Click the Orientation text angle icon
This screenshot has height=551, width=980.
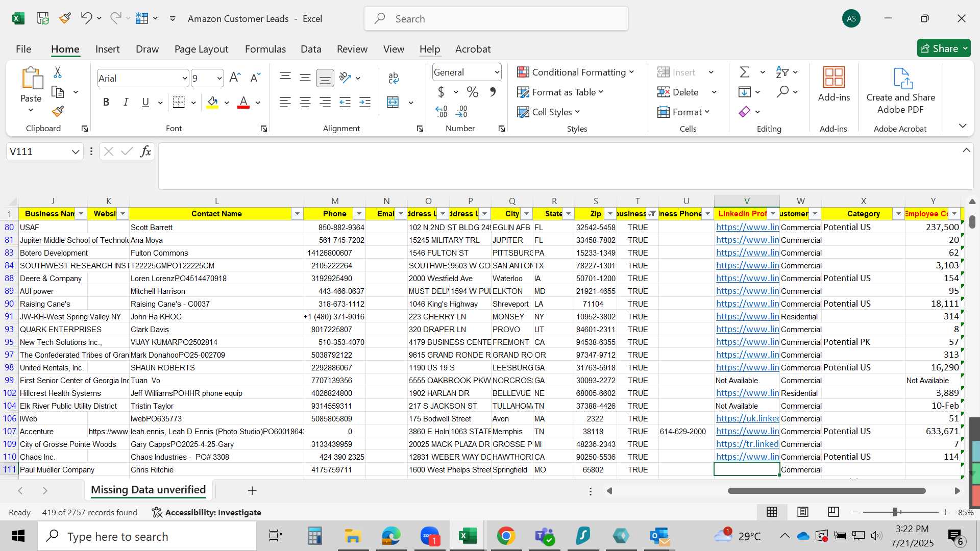[x=346, y=78]
